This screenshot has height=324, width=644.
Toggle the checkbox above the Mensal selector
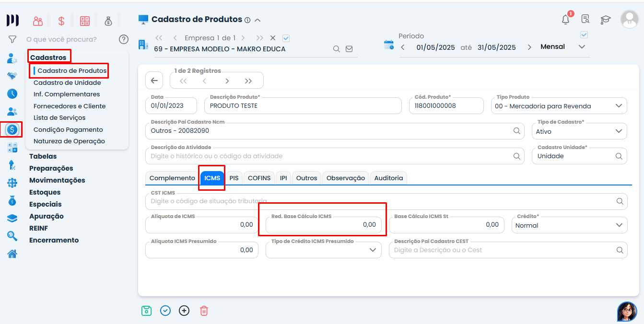point(584,35)
